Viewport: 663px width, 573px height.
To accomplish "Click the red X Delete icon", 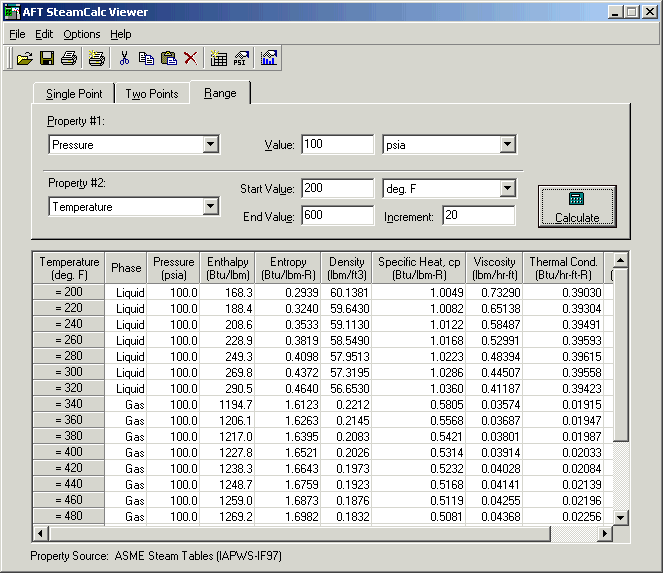I will pyautogui.click(x=190, y=58).
